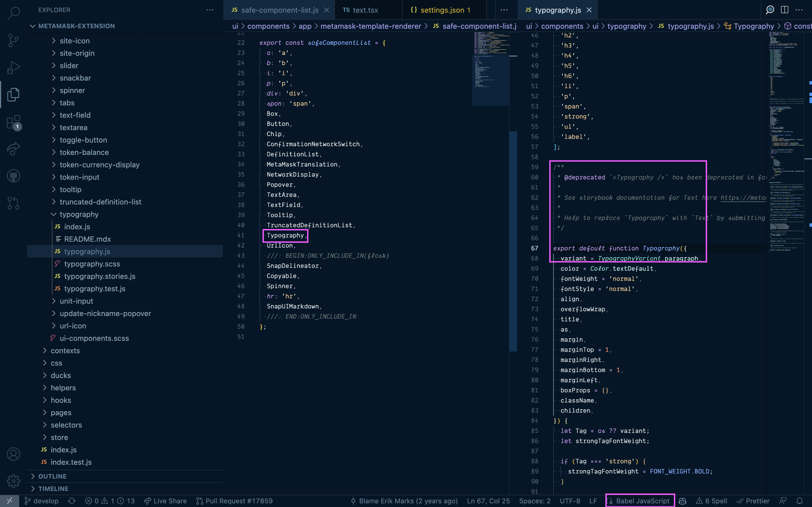Open the Manage gear menu
812x507 pixels.
coord(13,481)
